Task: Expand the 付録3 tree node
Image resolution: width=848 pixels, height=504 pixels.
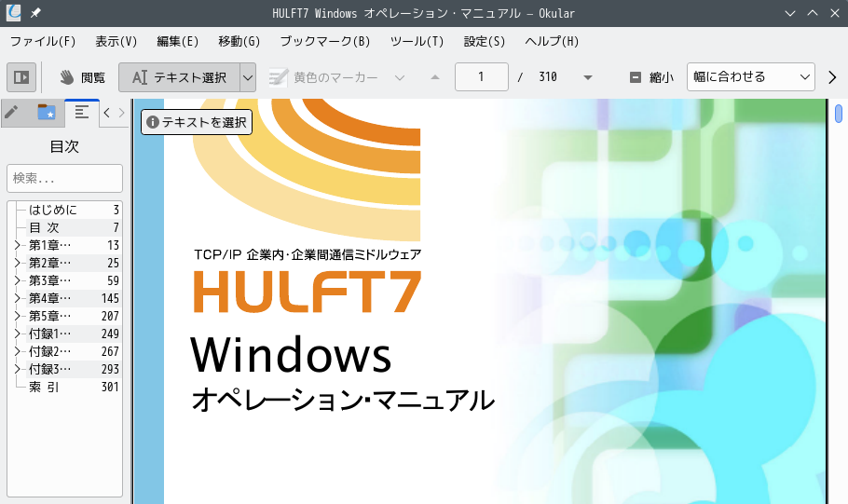Action: tap(18, 369)
